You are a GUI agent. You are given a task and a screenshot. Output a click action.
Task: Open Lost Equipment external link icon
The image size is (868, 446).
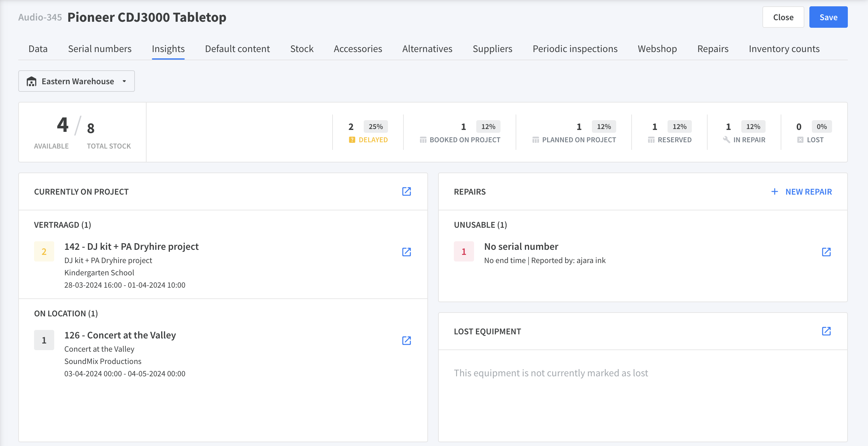826,331
